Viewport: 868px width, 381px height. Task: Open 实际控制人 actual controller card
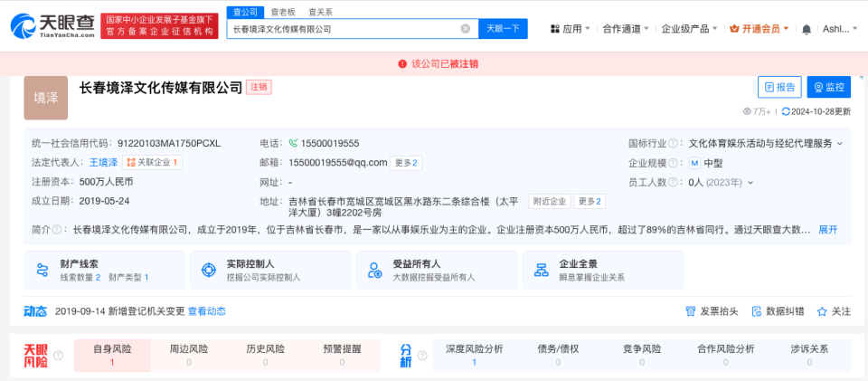click(271, 270)
